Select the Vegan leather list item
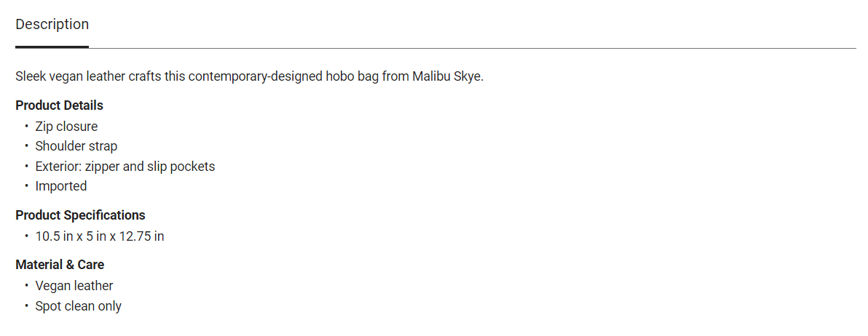 [74, 286]
